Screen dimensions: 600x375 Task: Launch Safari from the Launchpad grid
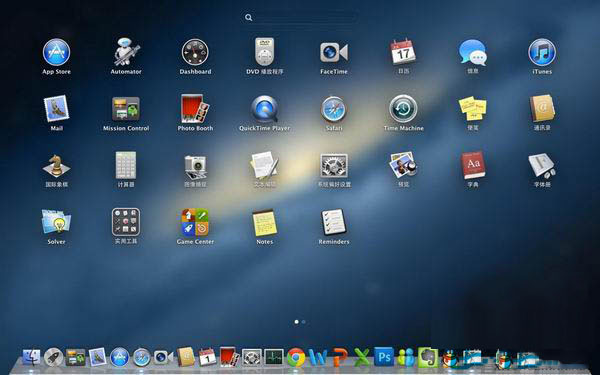334,109
